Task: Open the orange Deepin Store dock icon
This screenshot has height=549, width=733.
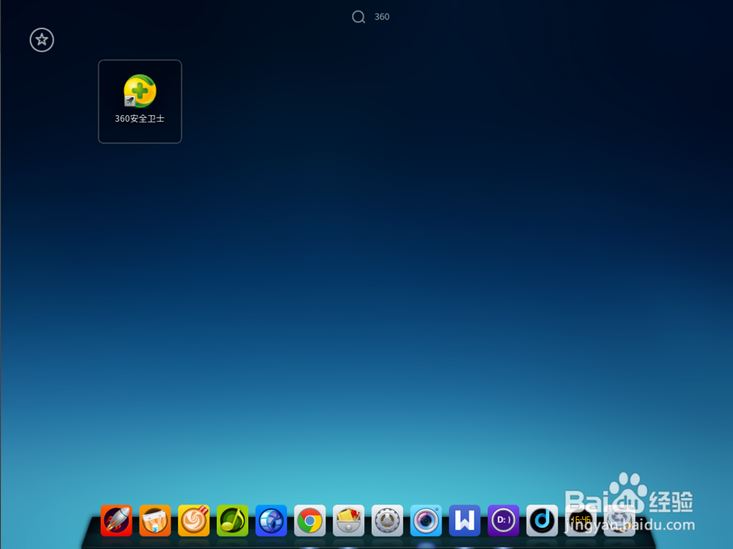Action: point(155,520)
